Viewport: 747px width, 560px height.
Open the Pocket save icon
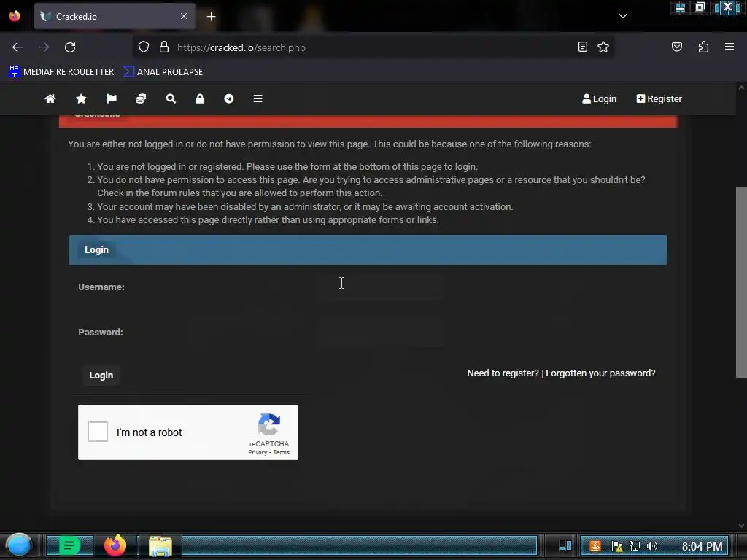click(x=676, y=47)
